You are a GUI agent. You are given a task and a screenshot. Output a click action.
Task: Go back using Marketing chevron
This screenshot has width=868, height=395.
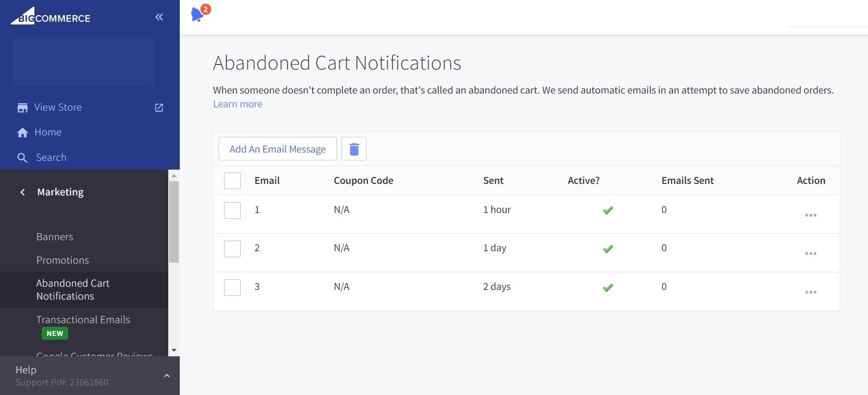click(x=23, y=192)
